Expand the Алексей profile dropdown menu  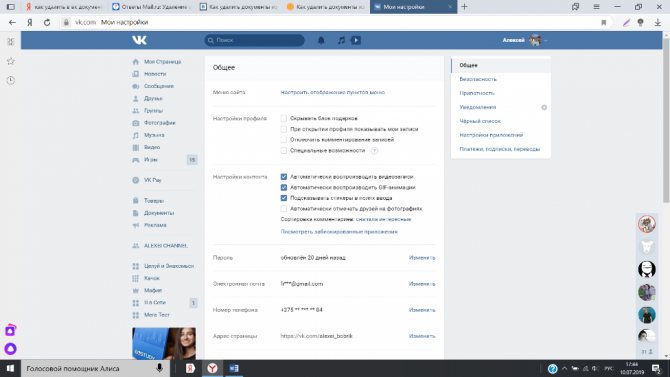[x=525, y=40]
